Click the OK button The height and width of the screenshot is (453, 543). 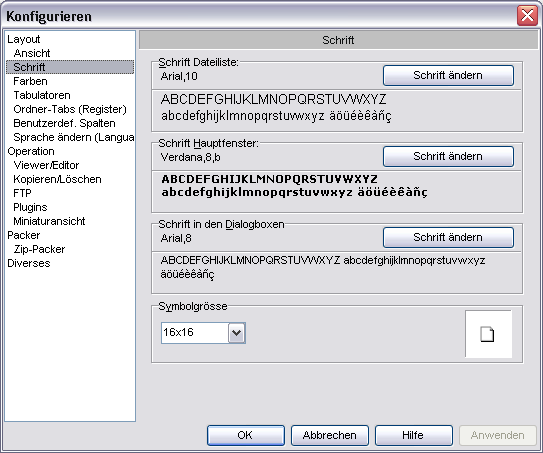click(x=246, y=435)
